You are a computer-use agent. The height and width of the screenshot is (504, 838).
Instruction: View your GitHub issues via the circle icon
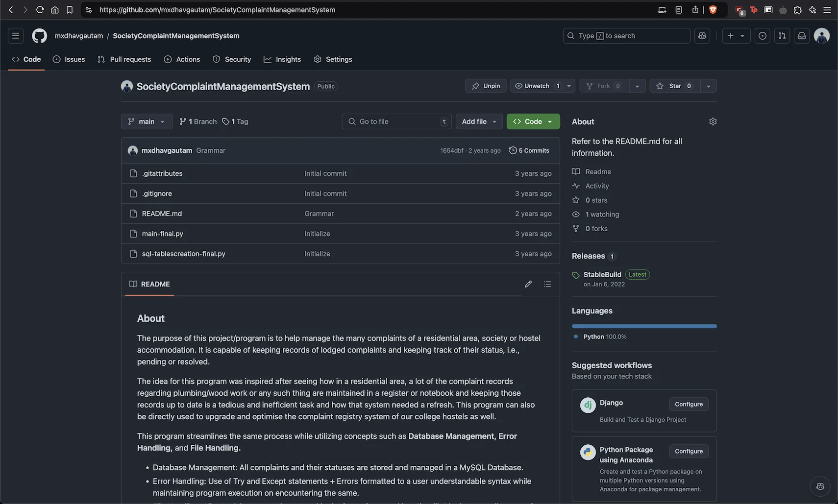[762, 35]
